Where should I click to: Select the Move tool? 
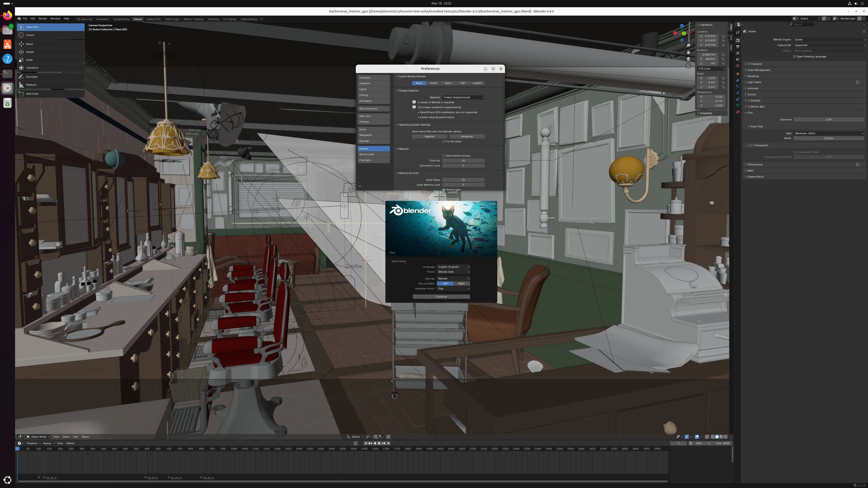[x=30, y=44]
